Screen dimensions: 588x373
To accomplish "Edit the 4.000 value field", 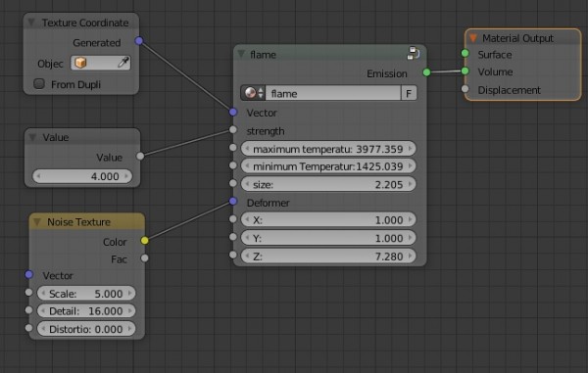I will [x=82, y=176].
